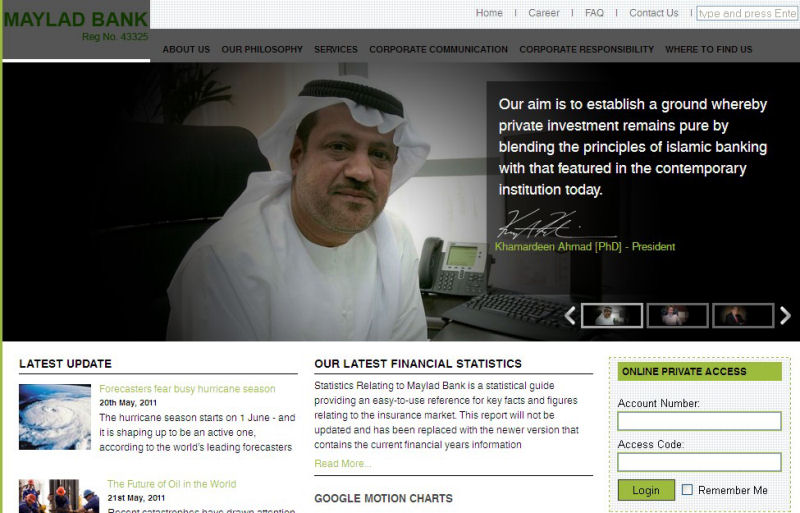The width and height of the screenshot is (800, 513).
Task: Click the Maylad Bank logo
Action: point(76,19)
